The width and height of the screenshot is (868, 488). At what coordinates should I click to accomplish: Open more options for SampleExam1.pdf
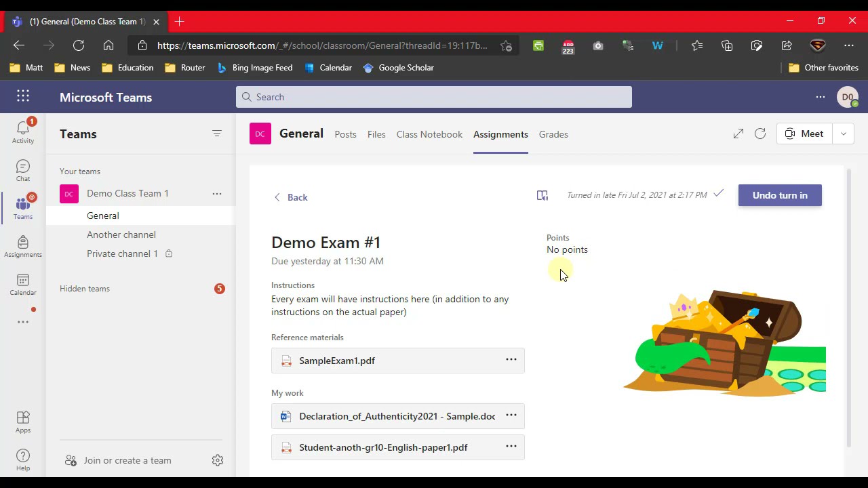click(511, 360)
